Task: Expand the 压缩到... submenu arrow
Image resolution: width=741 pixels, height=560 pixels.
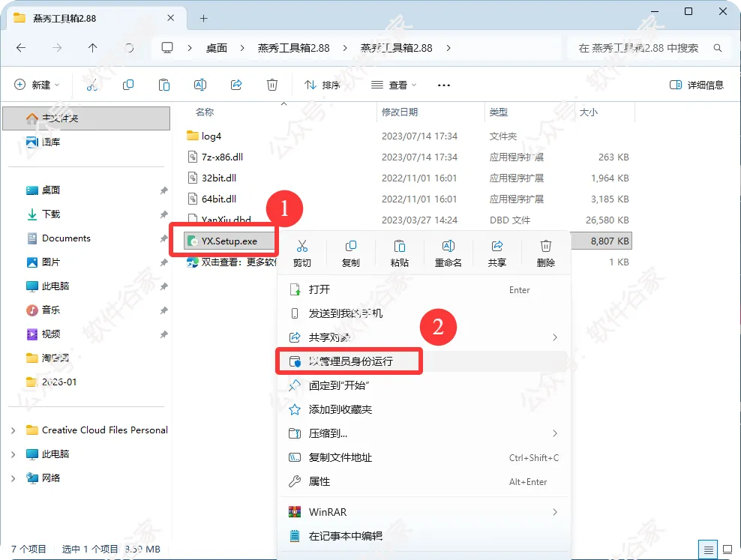Action: click(555, 433)
